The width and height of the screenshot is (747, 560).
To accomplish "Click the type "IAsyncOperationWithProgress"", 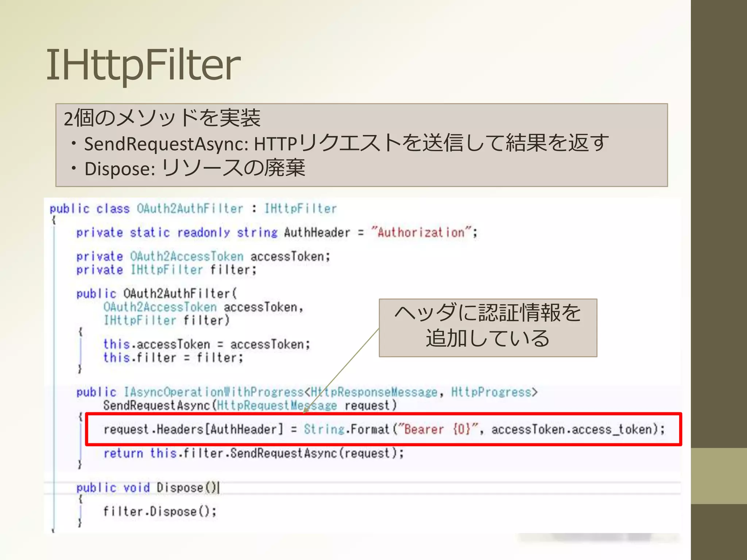I will coord(213,392).
